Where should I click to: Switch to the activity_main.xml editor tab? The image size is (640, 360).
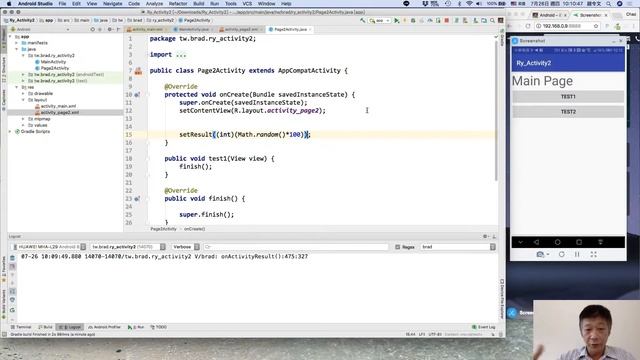coord(146,29)
